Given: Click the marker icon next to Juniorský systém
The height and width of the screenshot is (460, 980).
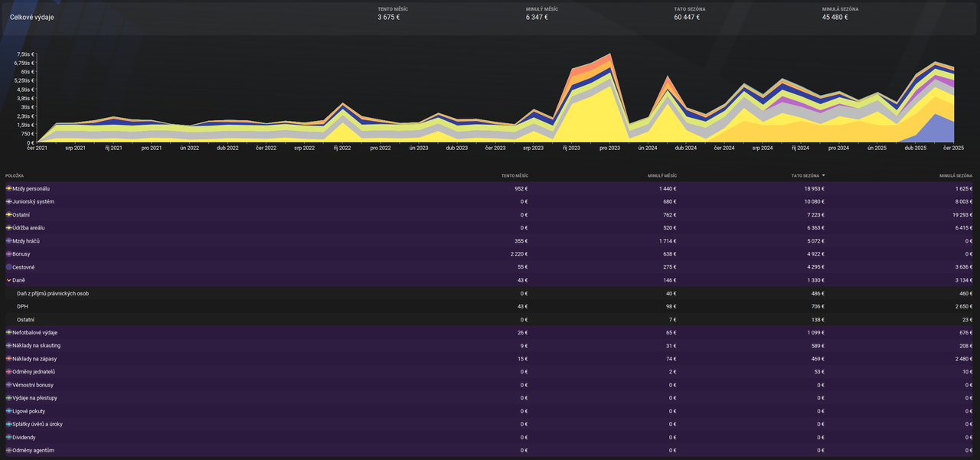Looking at the screenshot, I should click(x=8, y=201).
